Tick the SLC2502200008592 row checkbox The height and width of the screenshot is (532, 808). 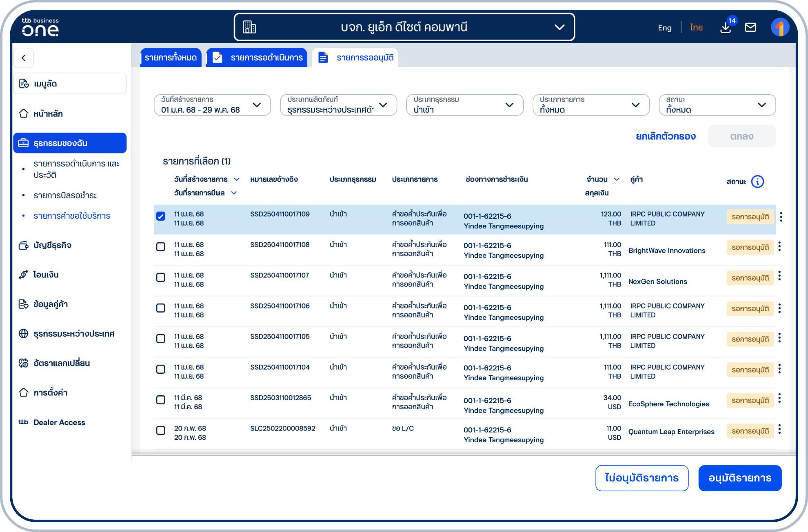(161, 430)
